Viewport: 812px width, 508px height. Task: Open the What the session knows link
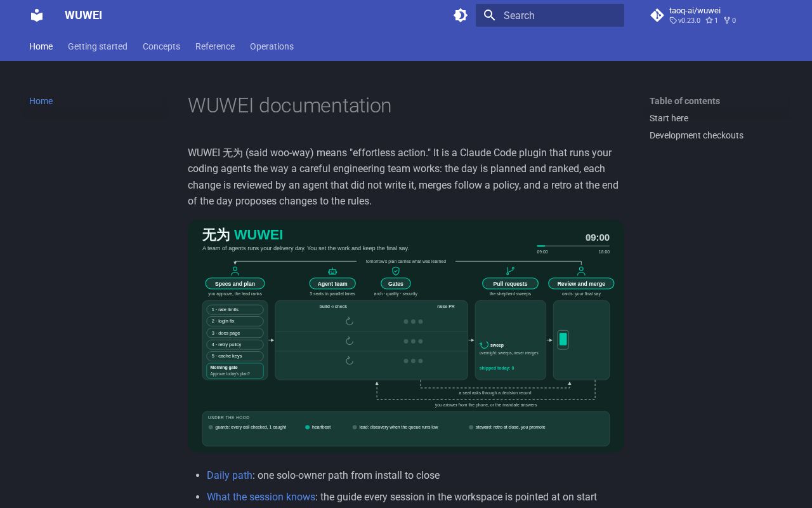coord(261,497)
